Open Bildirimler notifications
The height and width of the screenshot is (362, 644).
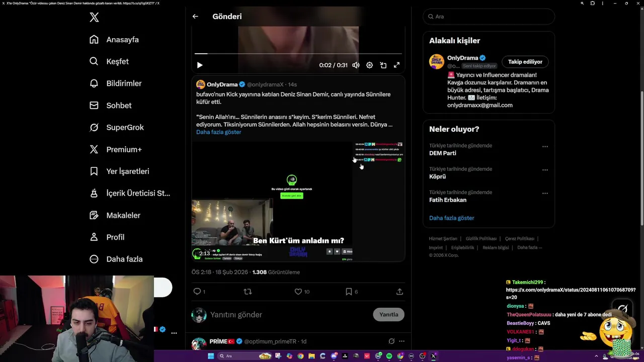tap(116, 83)
